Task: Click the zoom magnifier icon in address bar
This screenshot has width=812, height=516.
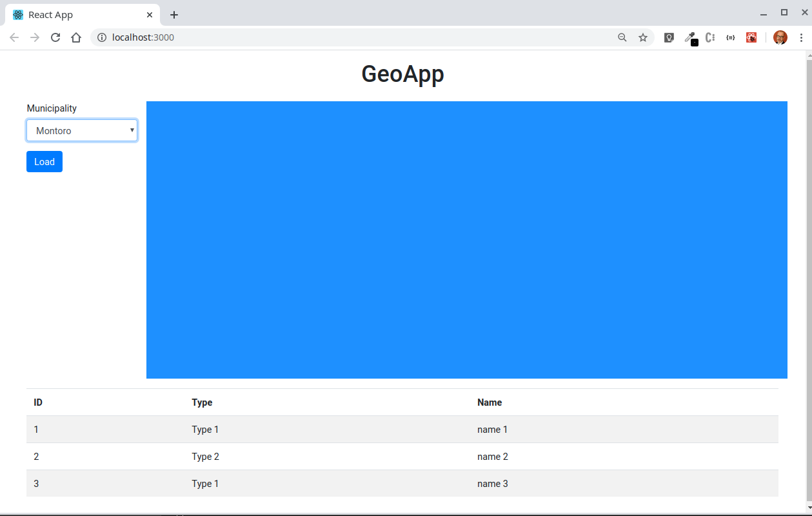Action: tap(622, 37)
